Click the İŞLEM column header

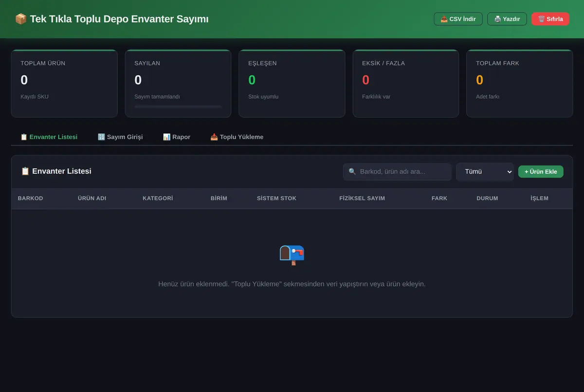tap(539, 198)
